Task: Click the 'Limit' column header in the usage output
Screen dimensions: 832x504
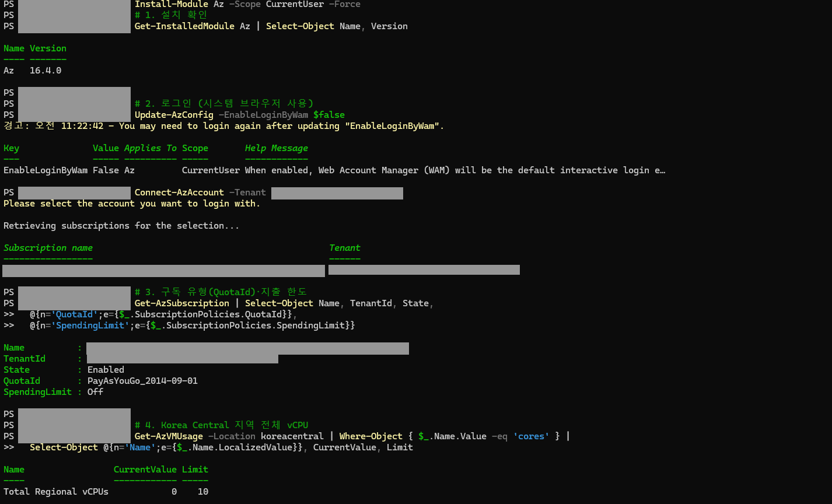Action: [x=195, y=470]
